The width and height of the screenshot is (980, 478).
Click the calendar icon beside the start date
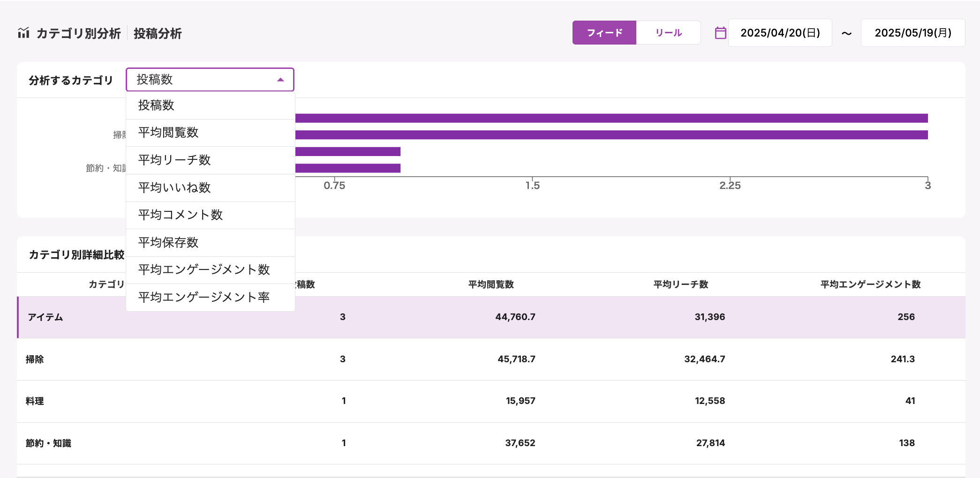[720, 33]
